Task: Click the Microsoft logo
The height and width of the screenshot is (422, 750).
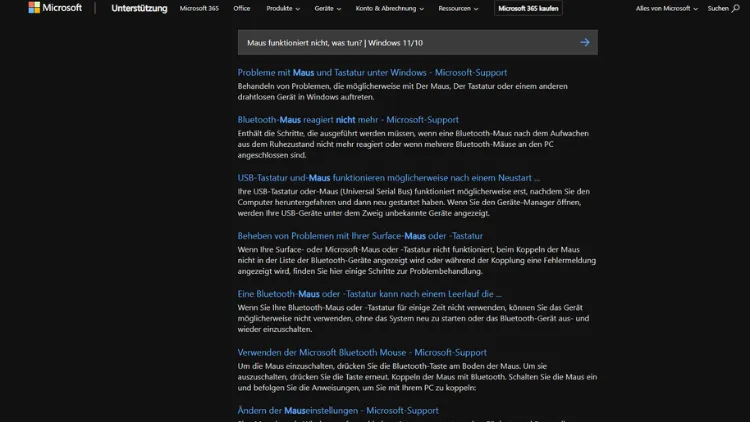Action: (55, 8)
